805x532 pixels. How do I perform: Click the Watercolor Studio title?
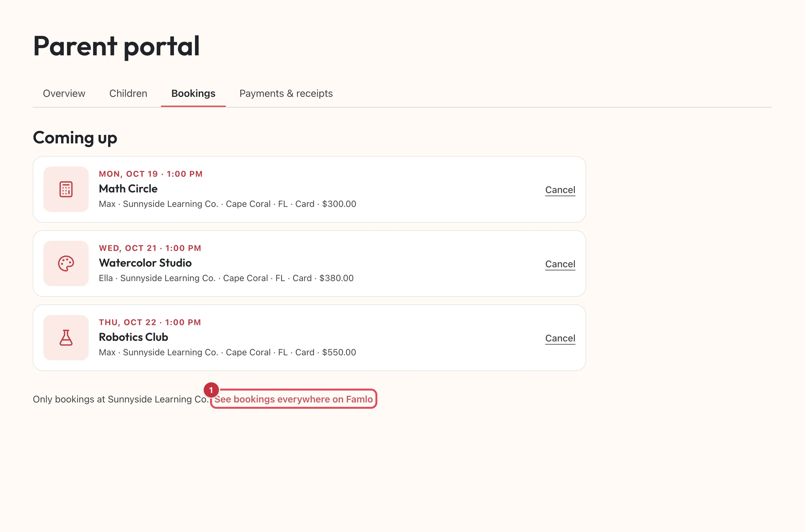pyautogui.click(x=145, y=263)
